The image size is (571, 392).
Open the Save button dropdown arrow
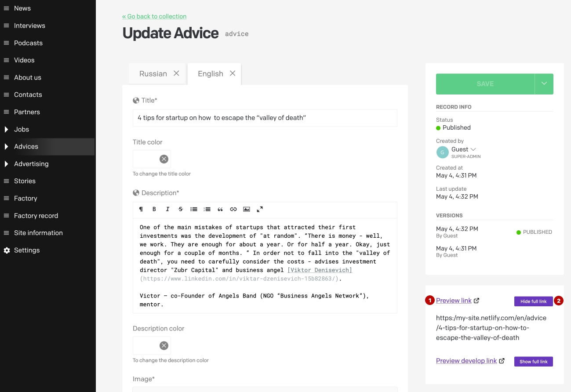click(x=544, y=84)
